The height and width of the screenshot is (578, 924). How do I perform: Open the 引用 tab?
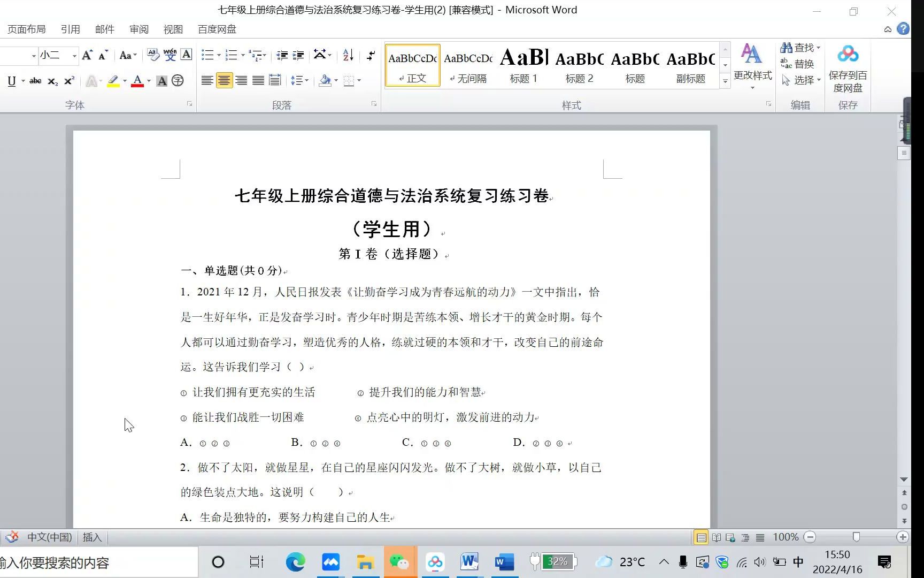coord(70,29)
